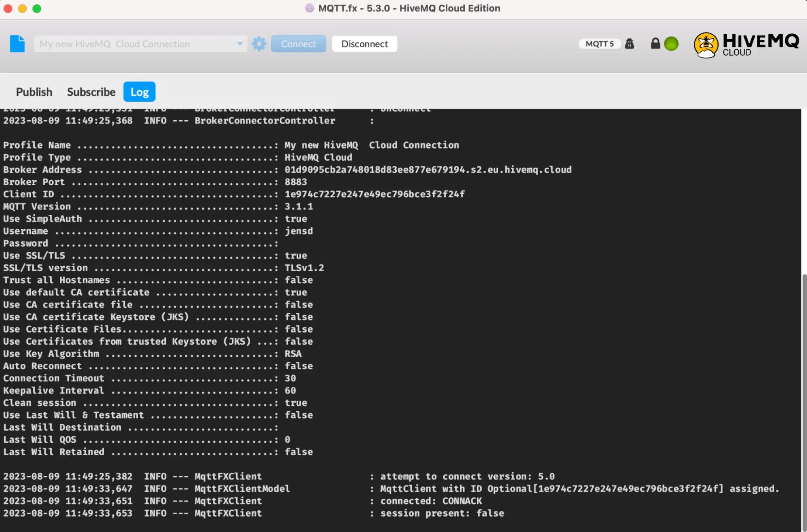807x532 pixels.
Task: Select the Log tab
Action: (x=139, y=92)
